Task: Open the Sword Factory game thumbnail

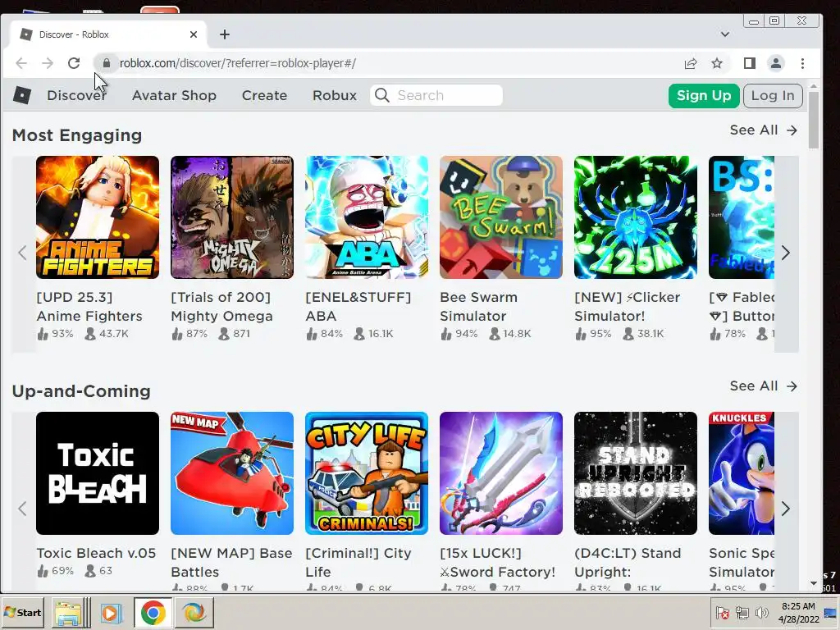Action: coord(501,473)
